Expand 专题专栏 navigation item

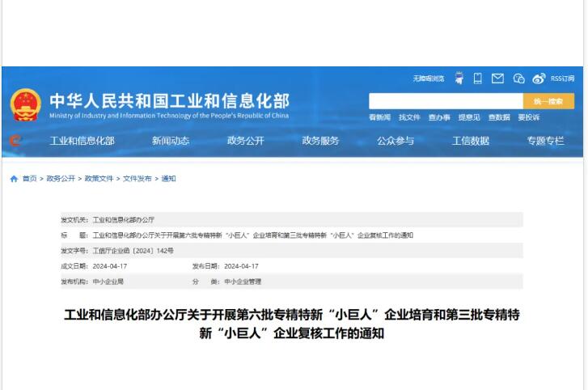click(x=545, y=141)
